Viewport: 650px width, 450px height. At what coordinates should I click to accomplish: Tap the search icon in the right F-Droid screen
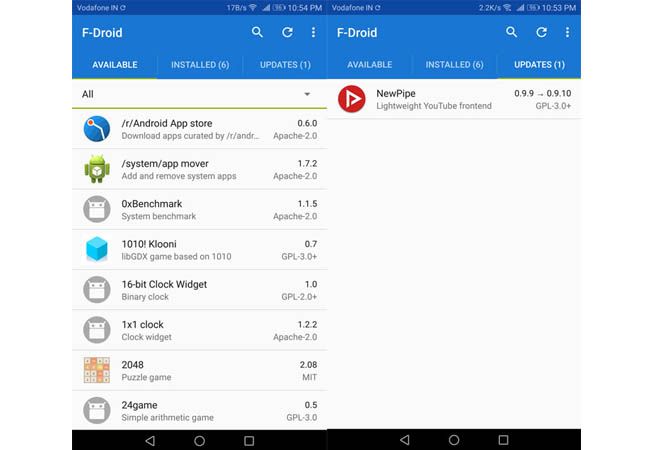[x=512, y=32]
